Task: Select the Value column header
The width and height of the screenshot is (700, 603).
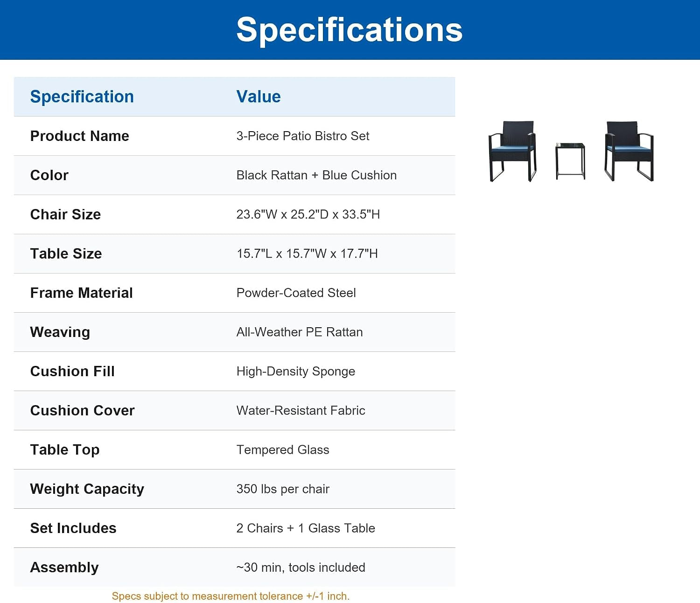Action: click(259, 97)
